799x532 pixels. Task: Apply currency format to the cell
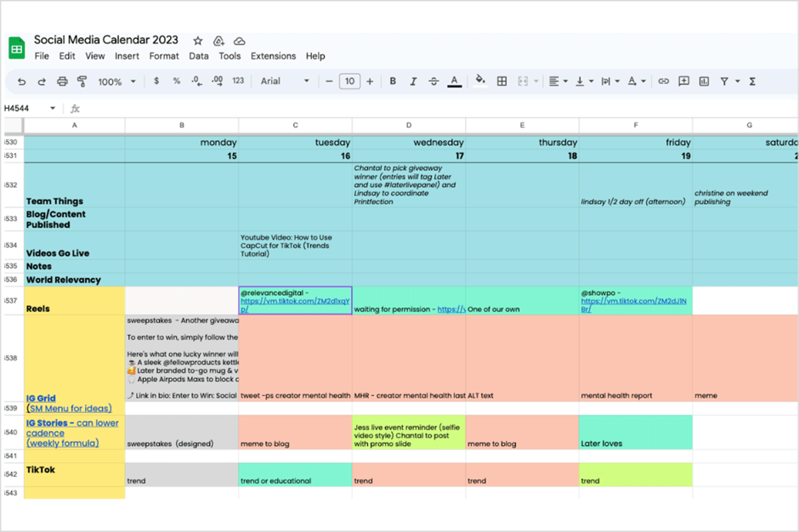(x=156, y=81)
